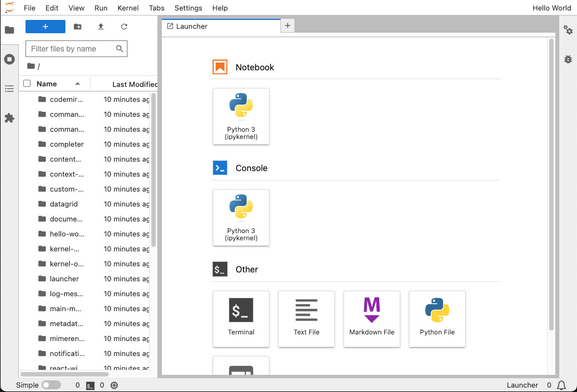Open the Settings menu
The height and width of the screenshot is (392, 577).
click(x=188, y=8)
